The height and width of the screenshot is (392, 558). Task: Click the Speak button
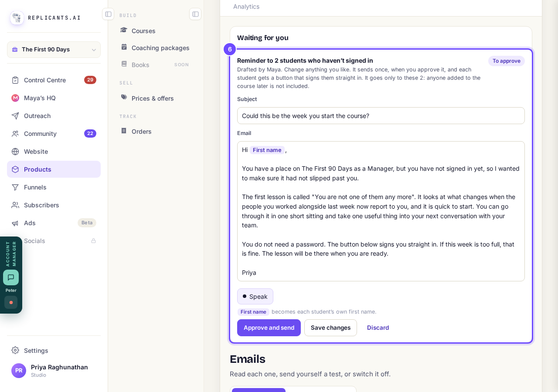[x=255, y=297]
